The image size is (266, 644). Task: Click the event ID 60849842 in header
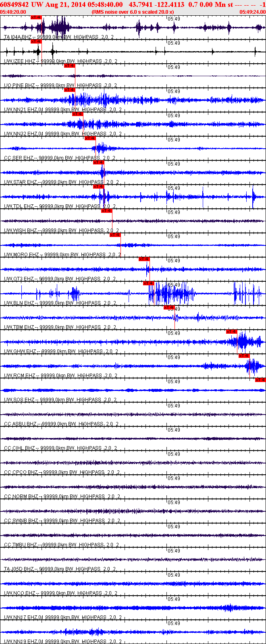coord(15,4)
